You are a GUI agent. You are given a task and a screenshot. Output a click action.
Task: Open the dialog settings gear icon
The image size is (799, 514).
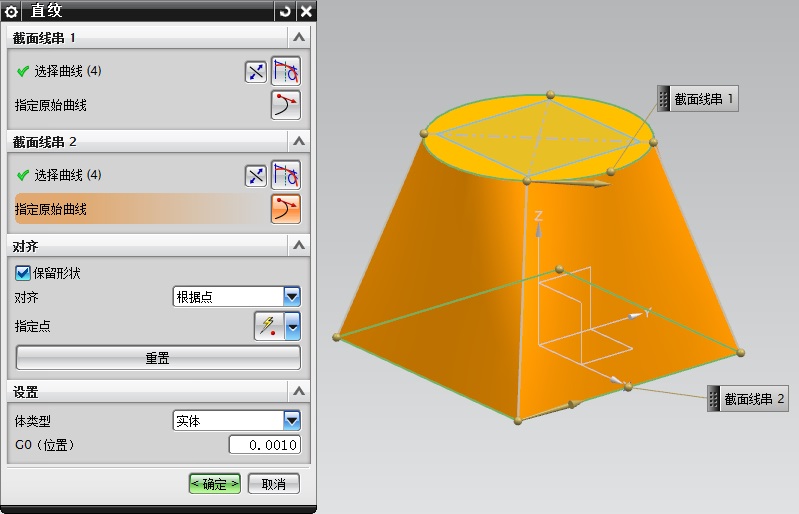pyautogui.click(x=11, y=11)
